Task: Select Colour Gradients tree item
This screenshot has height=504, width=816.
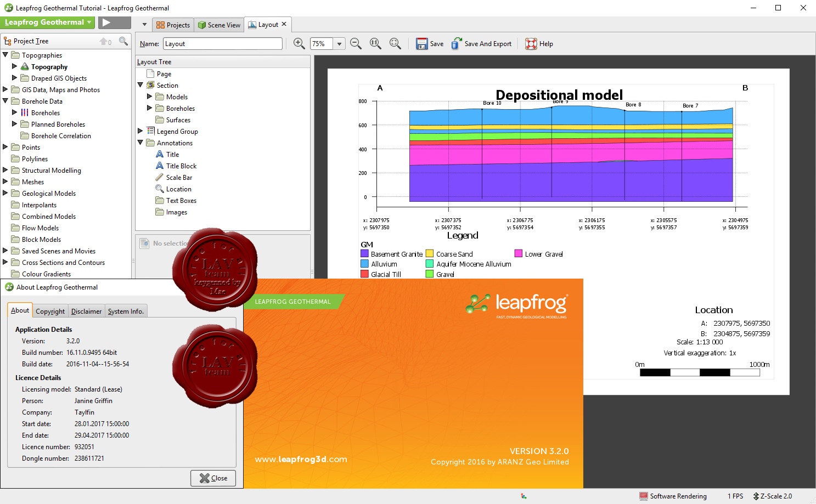Action: 46,274
